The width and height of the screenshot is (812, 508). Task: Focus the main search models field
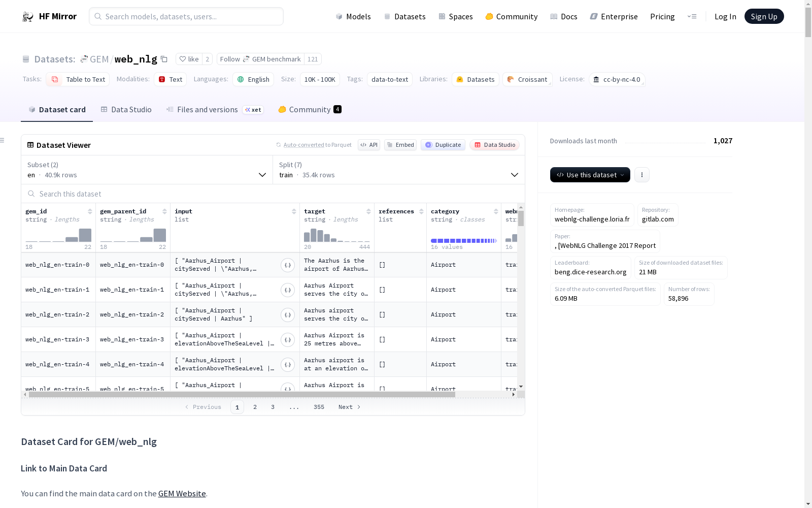(186, 16)
